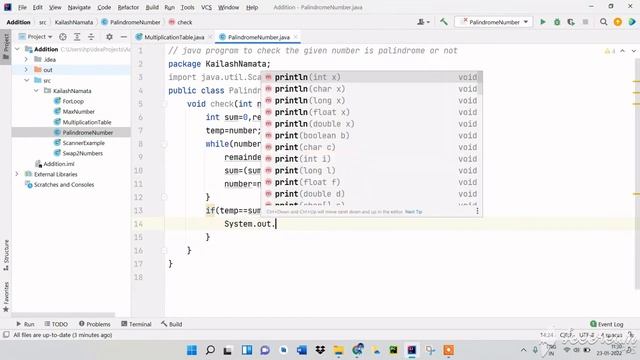Collapse all in Project panel
The width and height of the screenshot is (640, 360).
[91, 37]
